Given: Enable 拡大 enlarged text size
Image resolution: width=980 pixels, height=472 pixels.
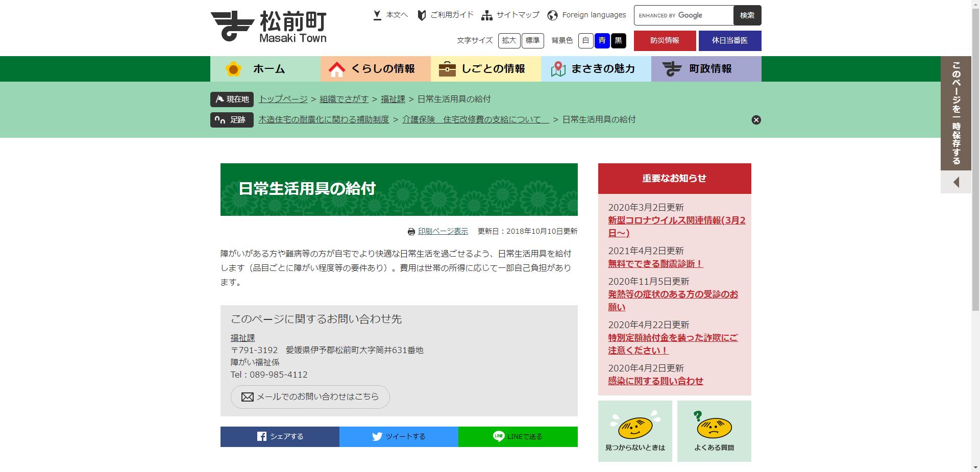Looking at the screenshot, I should [509, 41].
